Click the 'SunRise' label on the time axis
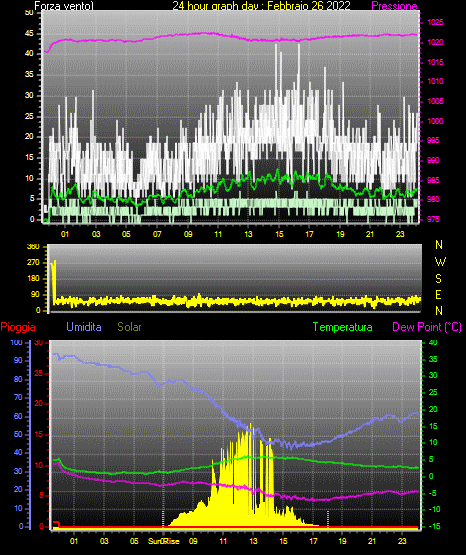This screenshot has width=466, height=555. [x=164, y=541]
